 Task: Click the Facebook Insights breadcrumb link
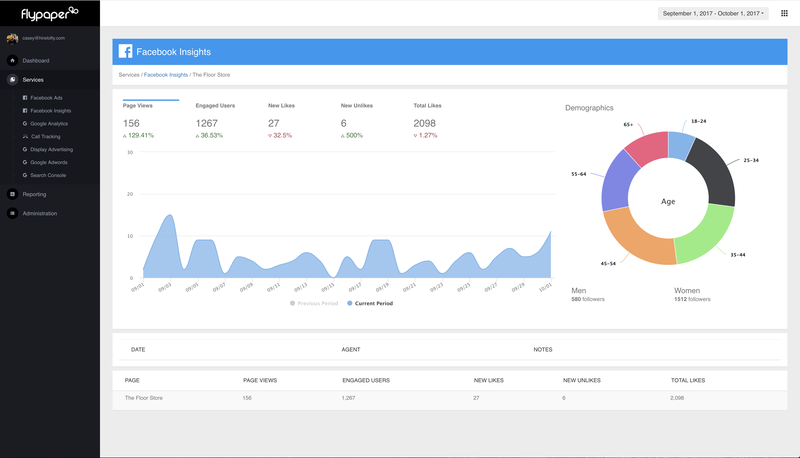[166, 74]
